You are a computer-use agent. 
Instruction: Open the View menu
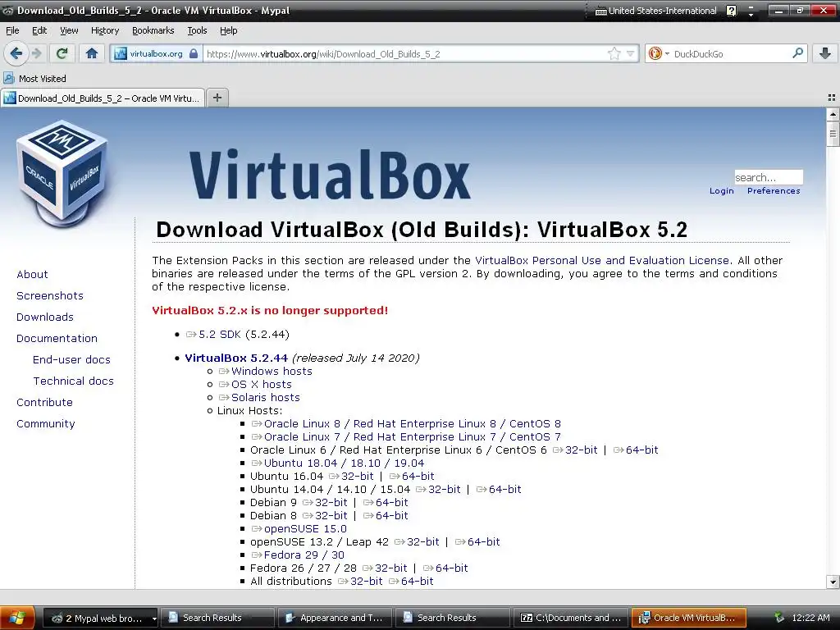click(69, 30)
